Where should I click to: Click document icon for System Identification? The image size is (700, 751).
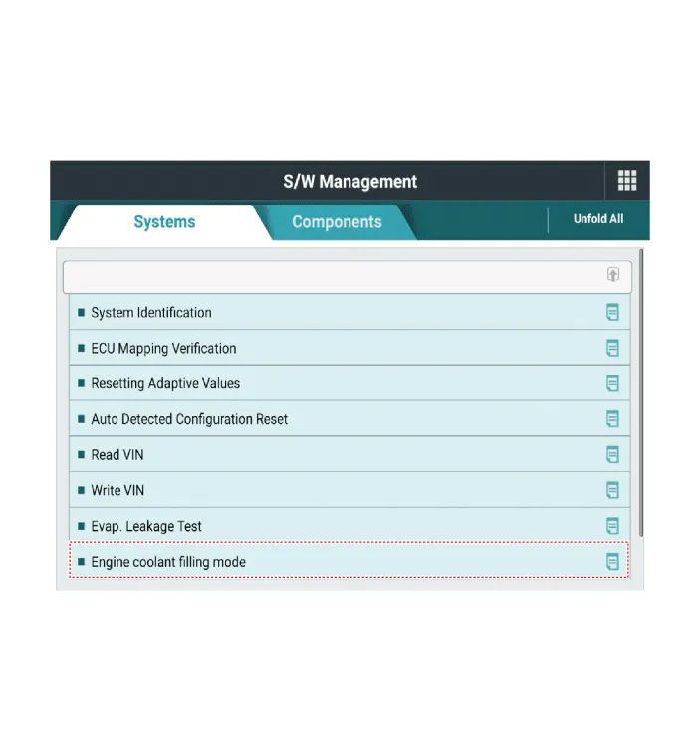[612, 312]
